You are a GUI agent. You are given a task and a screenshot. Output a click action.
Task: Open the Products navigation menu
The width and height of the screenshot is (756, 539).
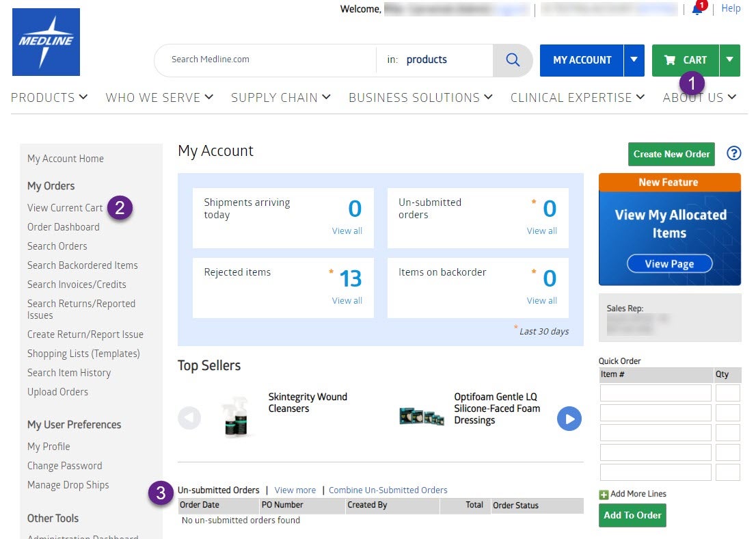49,98
